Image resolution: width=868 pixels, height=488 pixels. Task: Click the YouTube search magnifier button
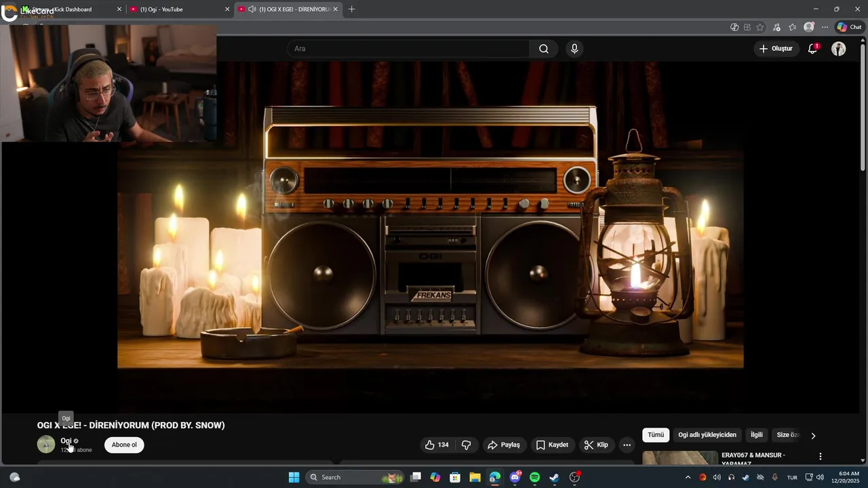click(543, 49)
